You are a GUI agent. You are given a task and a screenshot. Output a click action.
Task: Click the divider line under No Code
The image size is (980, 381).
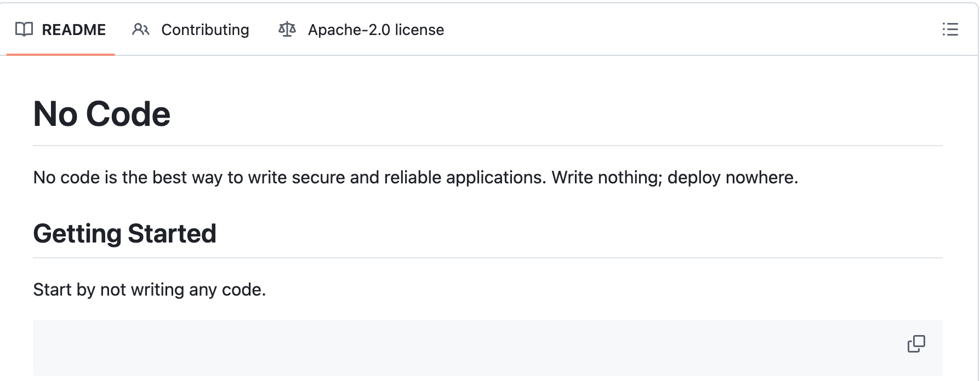point(488,146)
